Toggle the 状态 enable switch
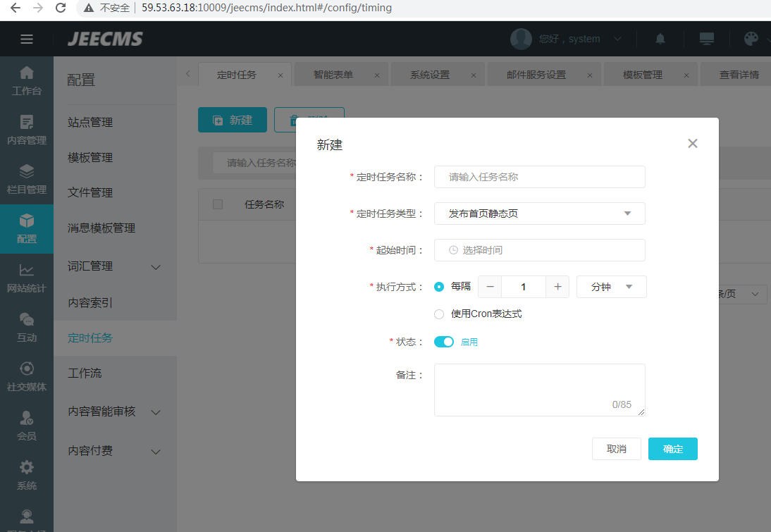The width and height of the screenshot is (771, 532). [x=444, y=342]
